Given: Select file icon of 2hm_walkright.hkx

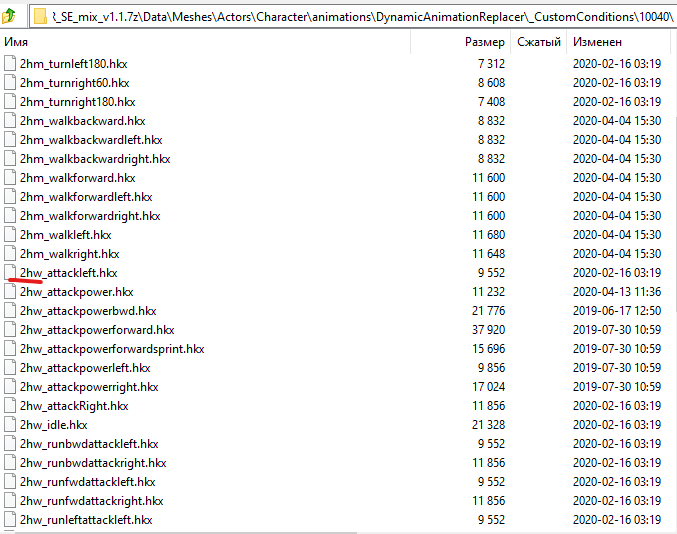Looking at the screenshot, I should 10,253.
